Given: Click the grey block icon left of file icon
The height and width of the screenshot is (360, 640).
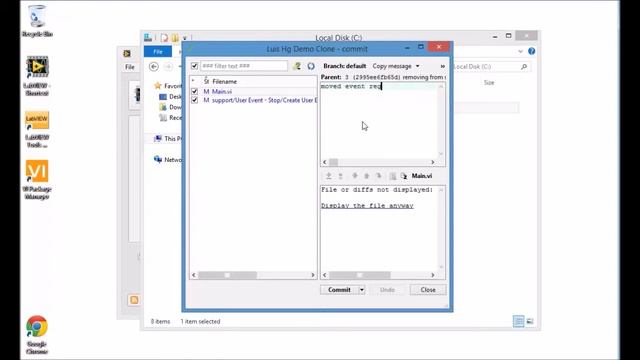Looking at the screenshot, I should pos(393,176).
